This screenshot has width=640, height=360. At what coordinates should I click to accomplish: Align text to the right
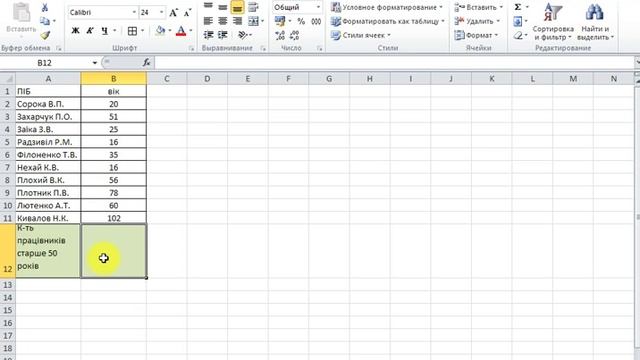tap(237, 21)
